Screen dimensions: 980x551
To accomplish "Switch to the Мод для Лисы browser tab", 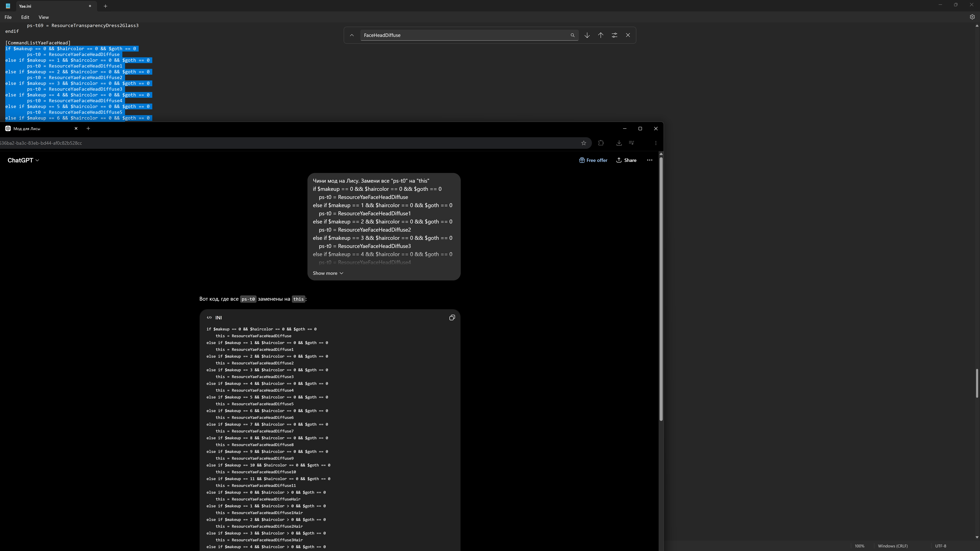I will point(42,129).
